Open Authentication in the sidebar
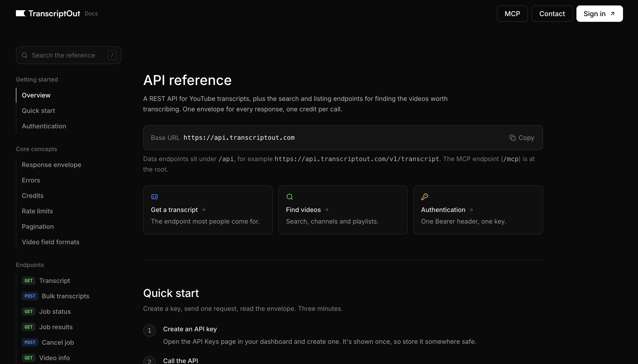This screenshot has height=364, width=638. click(x=44, y=126)
